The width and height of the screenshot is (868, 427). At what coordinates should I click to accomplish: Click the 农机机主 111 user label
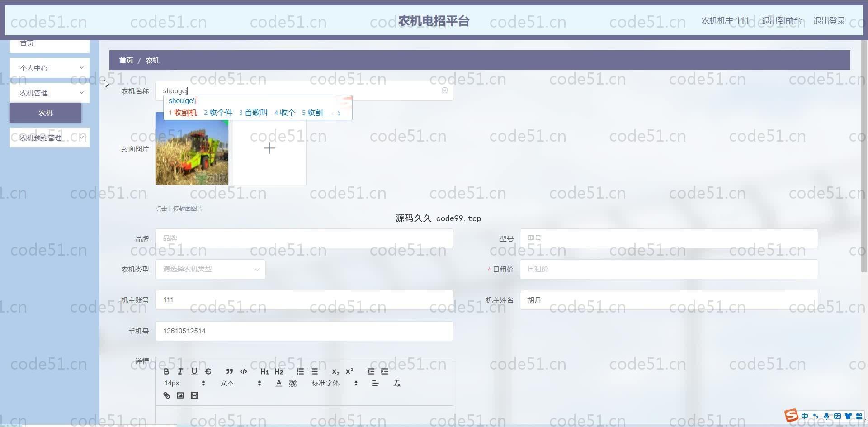725,21
